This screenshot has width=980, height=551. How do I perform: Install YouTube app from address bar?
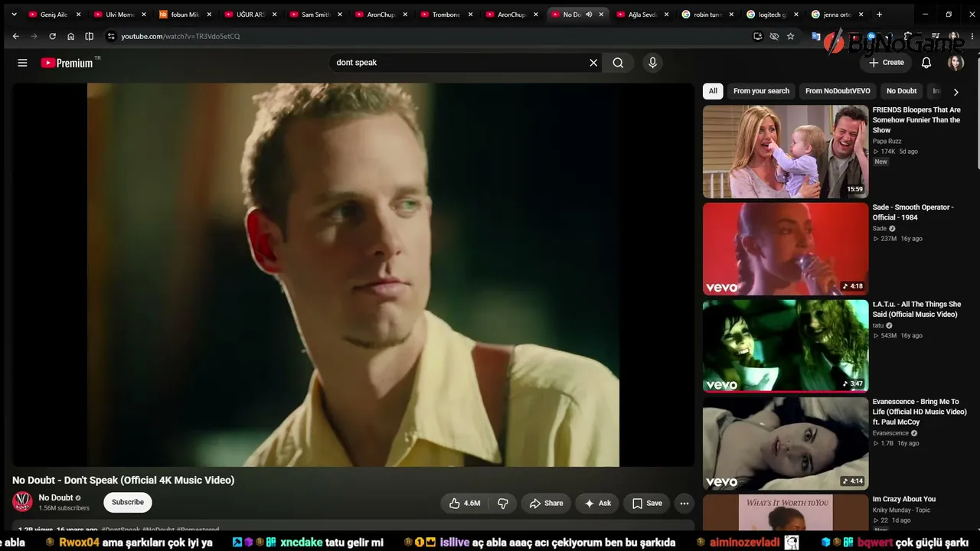tap(757, 36)
